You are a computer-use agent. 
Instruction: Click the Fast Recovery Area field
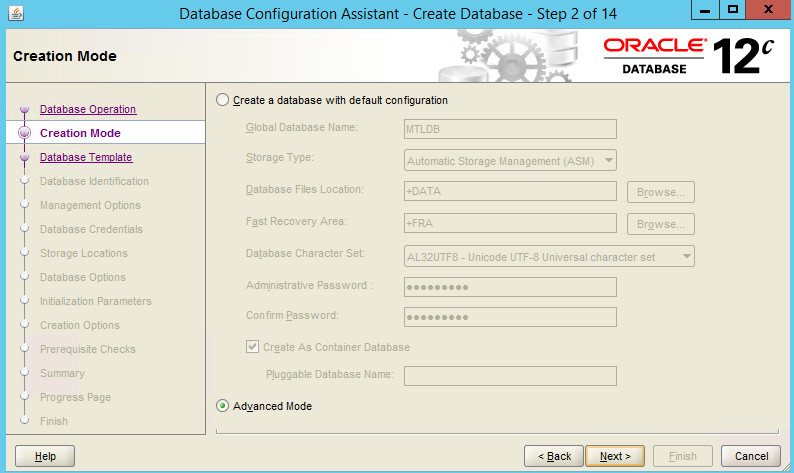(510, 223)
